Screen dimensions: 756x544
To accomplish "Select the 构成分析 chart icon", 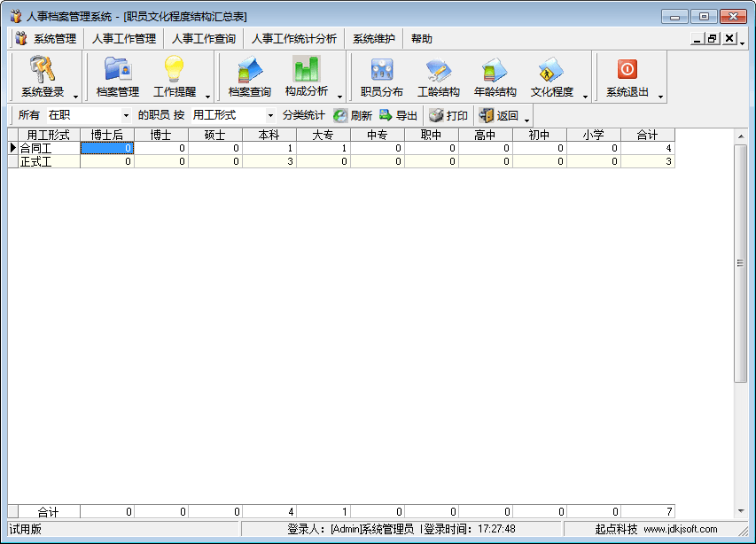I will click(306, 70).
